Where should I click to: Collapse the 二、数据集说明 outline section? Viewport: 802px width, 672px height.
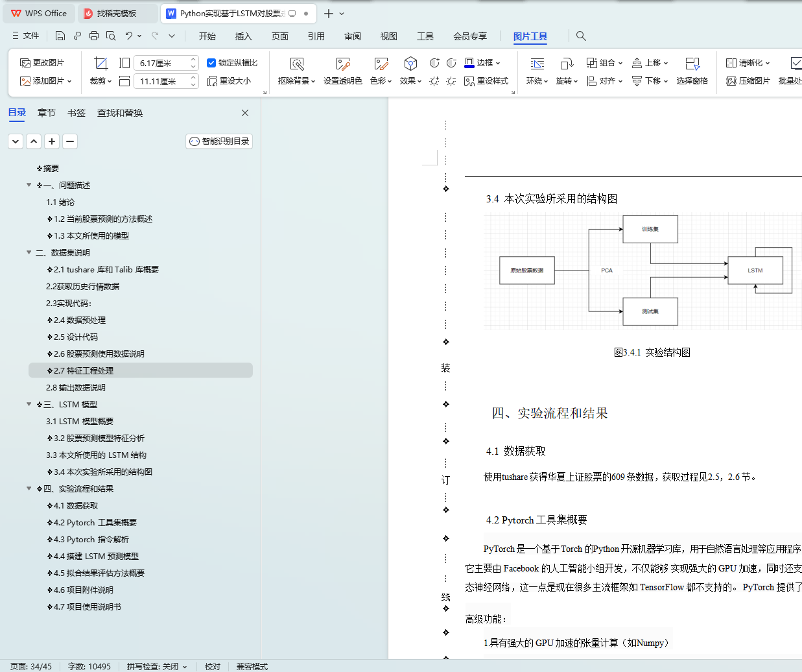pyautogui.click(x=29, y=252)
